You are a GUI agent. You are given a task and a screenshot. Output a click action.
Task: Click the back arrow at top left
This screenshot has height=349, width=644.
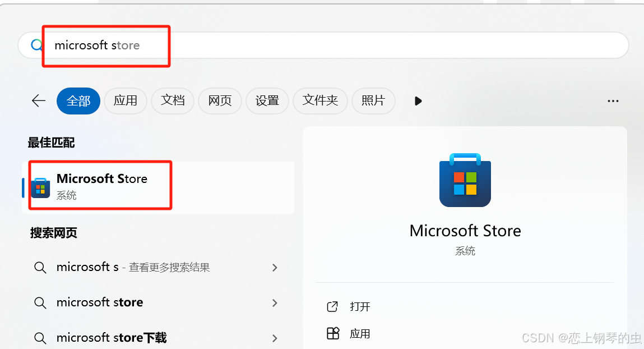click(x=38, y=101)
